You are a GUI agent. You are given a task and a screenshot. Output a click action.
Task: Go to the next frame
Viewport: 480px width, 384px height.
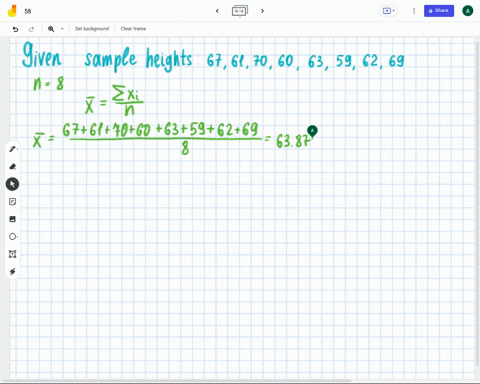(x=262, y=11)
